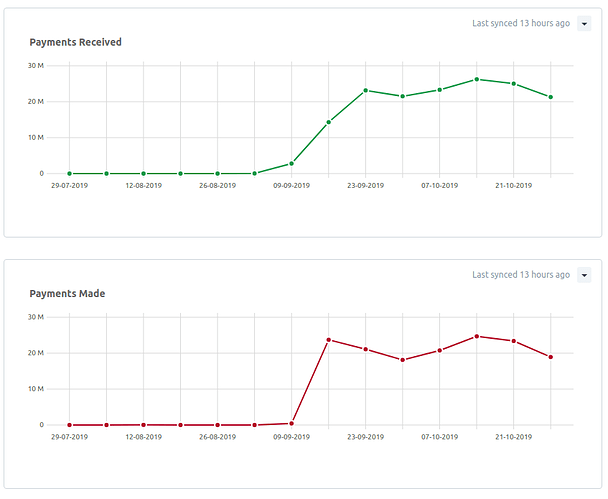Click the Payments Received chart title
This screenshot has width=608, height=499.
[x=76, y=42]
